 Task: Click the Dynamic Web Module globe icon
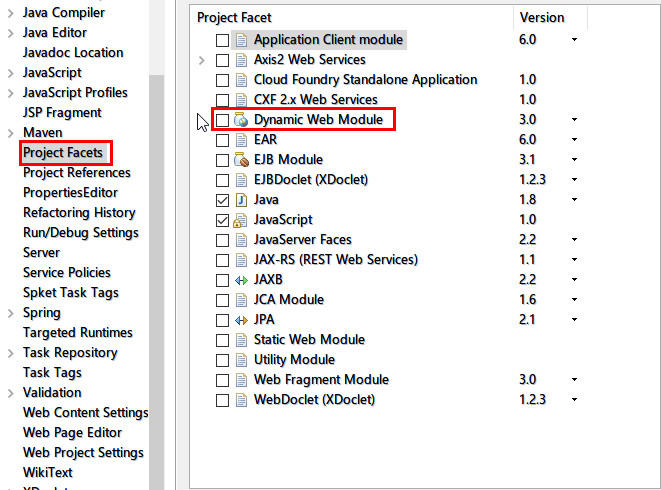click(x=240, y=120)
